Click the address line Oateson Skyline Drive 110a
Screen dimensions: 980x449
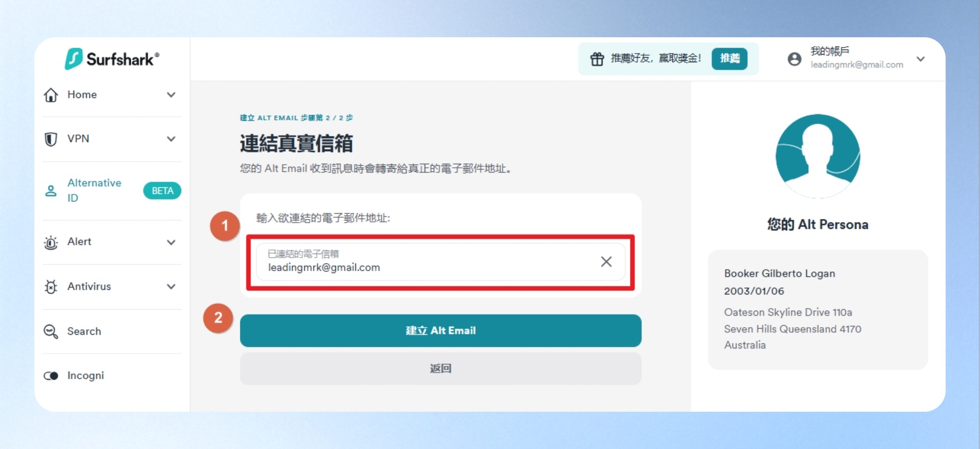[x=788, y=312]
